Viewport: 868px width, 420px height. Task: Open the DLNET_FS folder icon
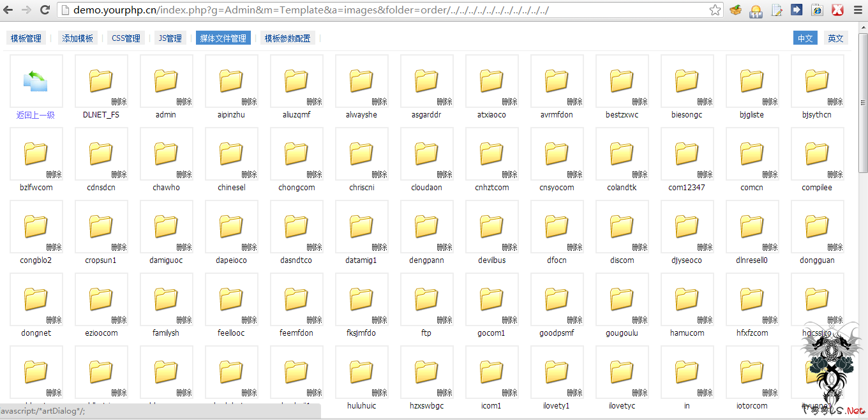coord(101,80)
